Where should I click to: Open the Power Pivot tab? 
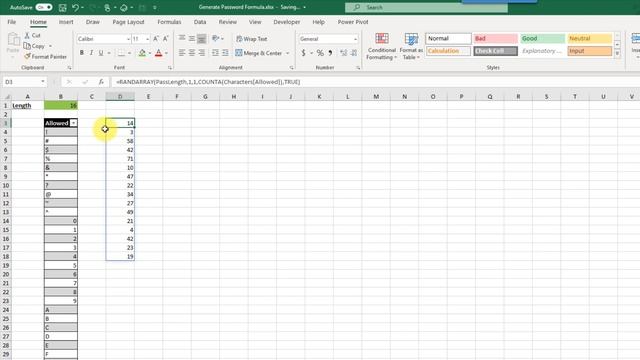[353, 22]
